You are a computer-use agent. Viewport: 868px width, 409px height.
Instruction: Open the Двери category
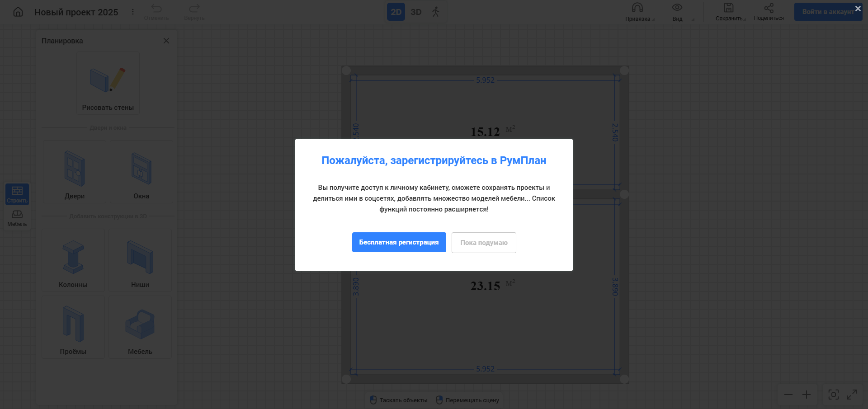(75, 172)
